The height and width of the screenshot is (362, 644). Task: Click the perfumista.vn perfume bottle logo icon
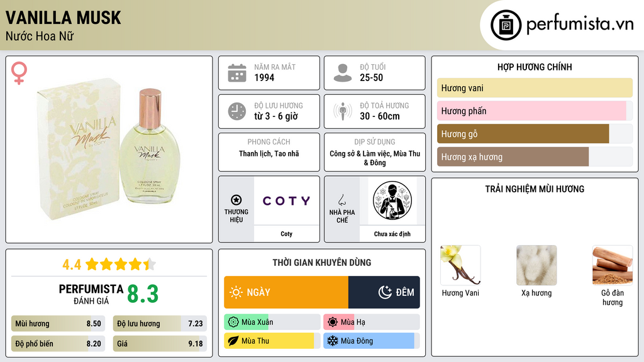coord(506,25)
